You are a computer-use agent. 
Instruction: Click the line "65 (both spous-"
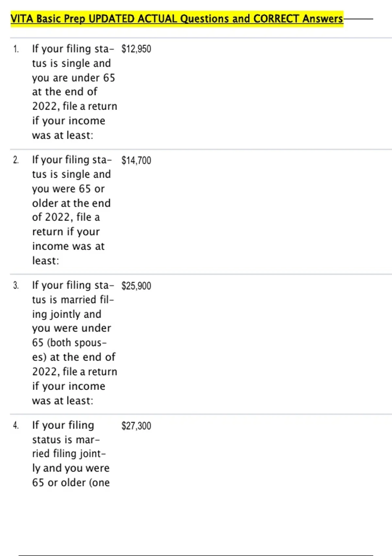tap(69, 342)
